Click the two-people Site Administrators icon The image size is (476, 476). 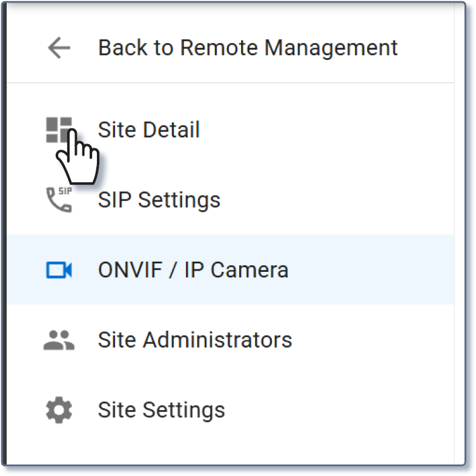pos(59,340)
